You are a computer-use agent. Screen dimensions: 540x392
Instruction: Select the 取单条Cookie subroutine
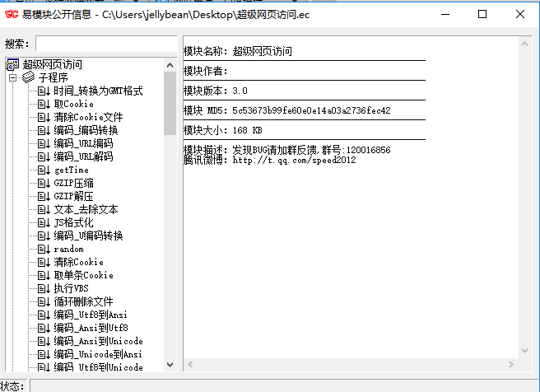pos(83,275)
